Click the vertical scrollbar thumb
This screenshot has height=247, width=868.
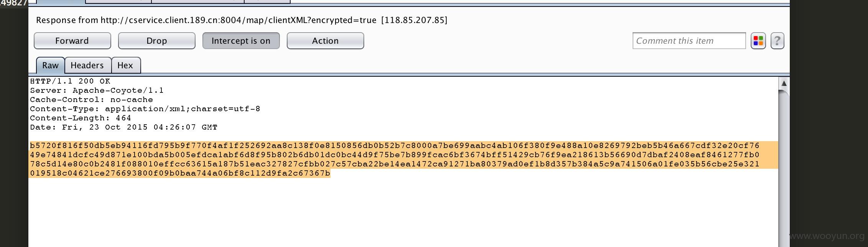(x=784, y=169)
